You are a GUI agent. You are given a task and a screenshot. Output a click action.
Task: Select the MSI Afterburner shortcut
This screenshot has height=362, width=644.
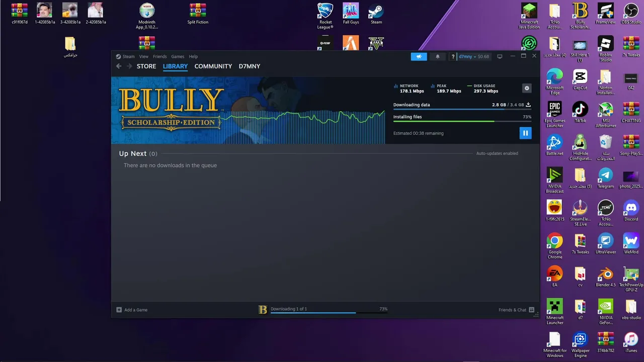pyautogui.click(x=605, y=115)
